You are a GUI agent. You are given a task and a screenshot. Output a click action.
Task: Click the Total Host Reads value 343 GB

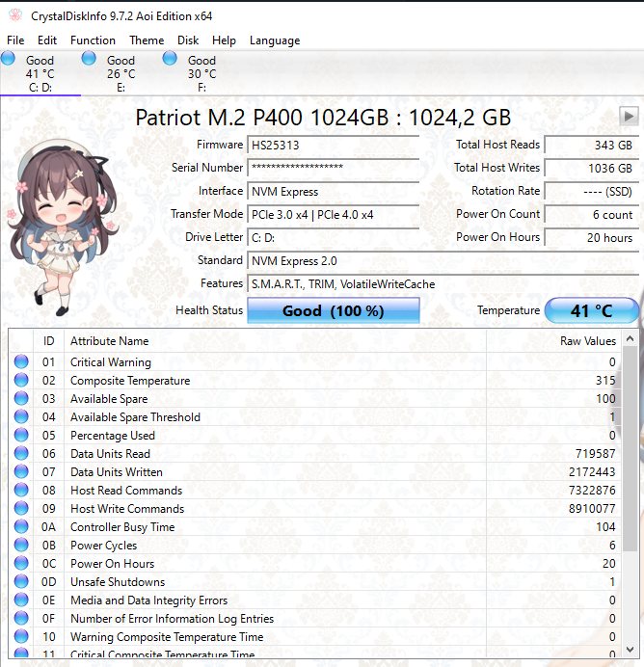tap(592, 145)
